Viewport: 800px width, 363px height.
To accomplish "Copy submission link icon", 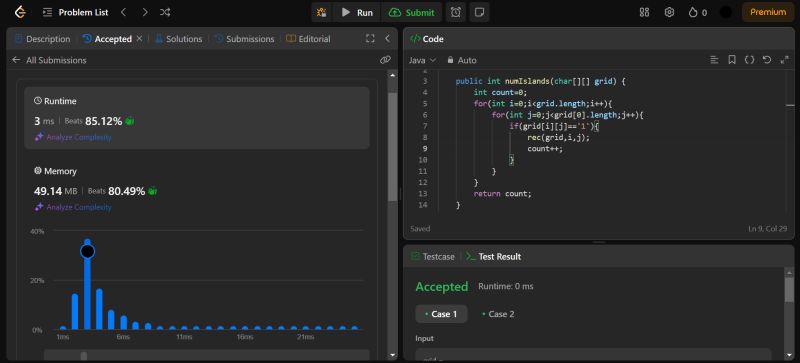I will click(385, 60).
